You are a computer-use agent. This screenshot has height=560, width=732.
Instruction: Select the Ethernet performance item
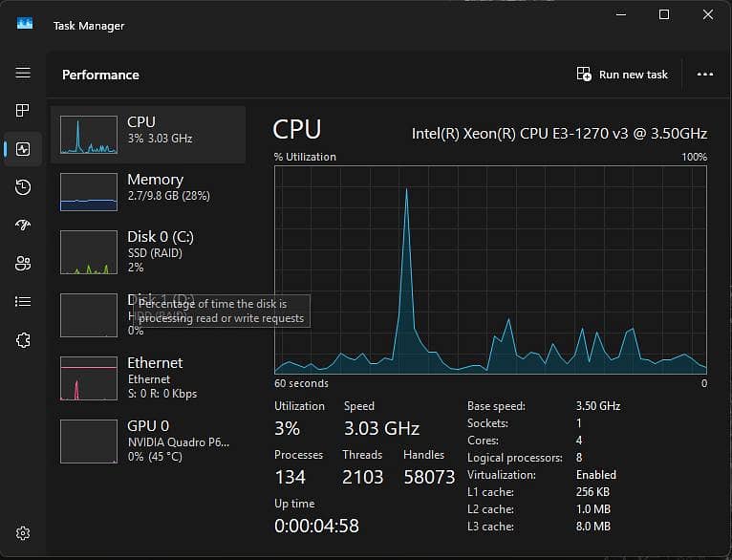(x=148, y=378)
